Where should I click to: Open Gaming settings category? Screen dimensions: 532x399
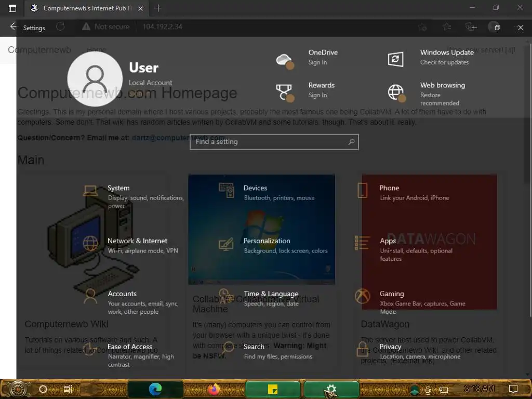(410, 302)
